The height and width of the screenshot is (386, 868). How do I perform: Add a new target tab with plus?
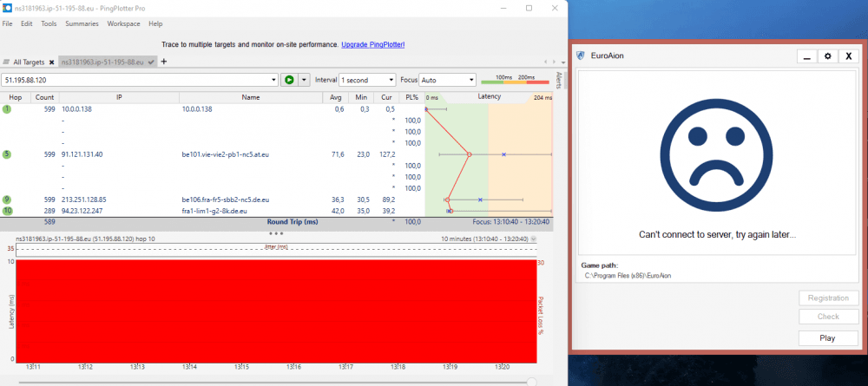[x=164, y=62]
